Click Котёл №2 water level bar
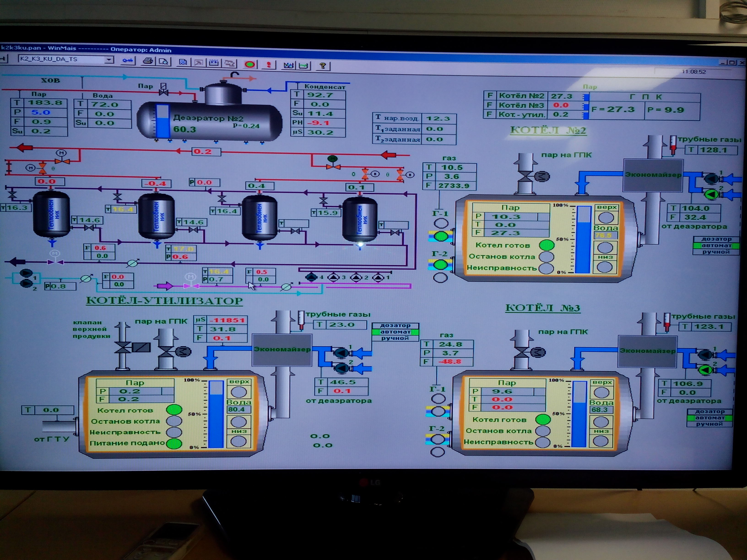Screen dimensions: 747x560 point(583,239)
